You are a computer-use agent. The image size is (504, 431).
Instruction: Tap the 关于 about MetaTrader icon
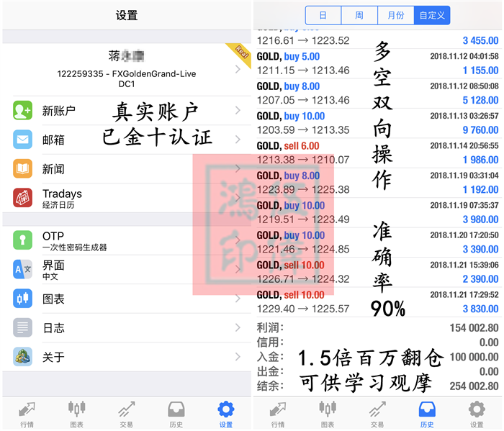(22, 357)
